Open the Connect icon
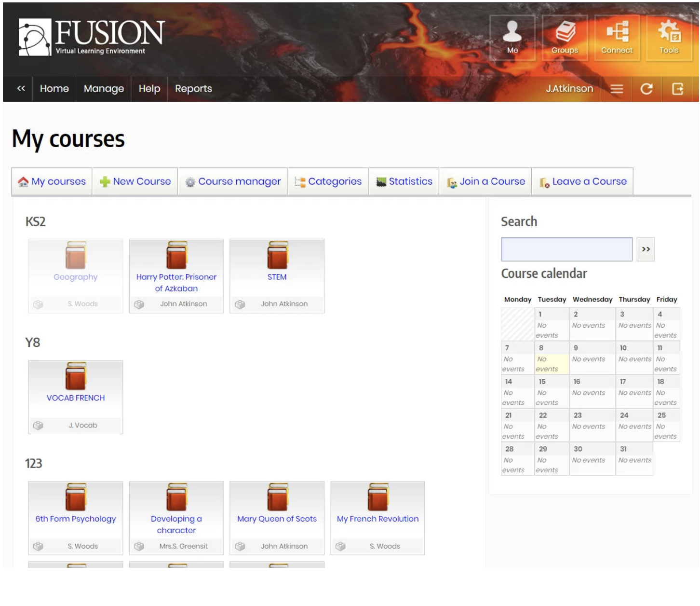This screenshot has width=700, height=606. tap(617, 37)
